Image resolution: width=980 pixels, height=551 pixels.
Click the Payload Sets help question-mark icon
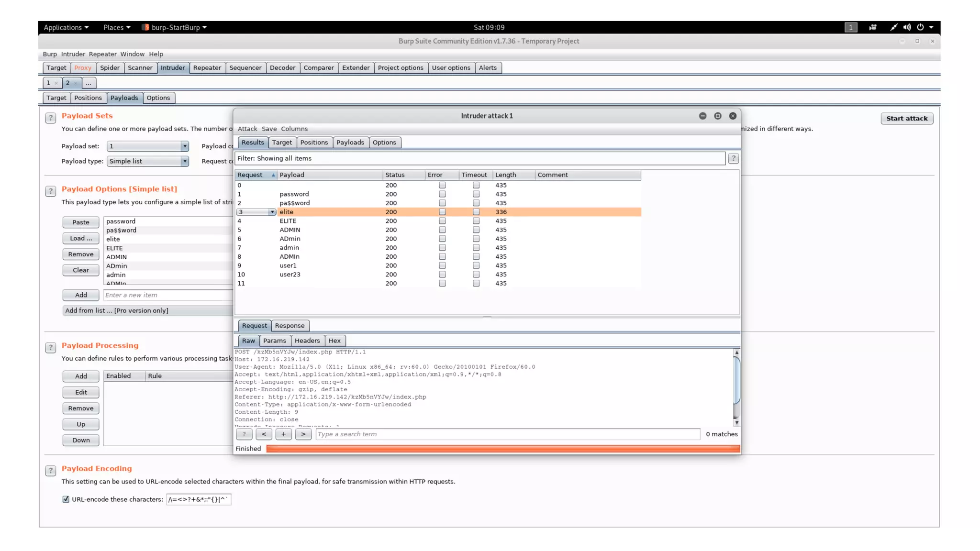pyautogui.click(x=50, y=118)
